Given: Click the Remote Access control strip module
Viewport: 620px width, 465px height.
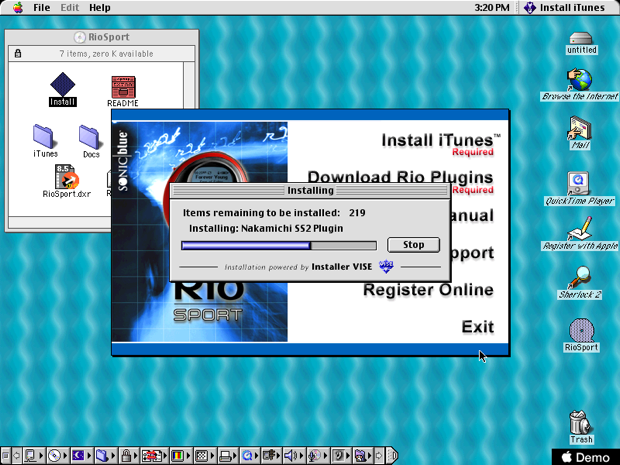Looking at the screenshot, I should [270, 456].
